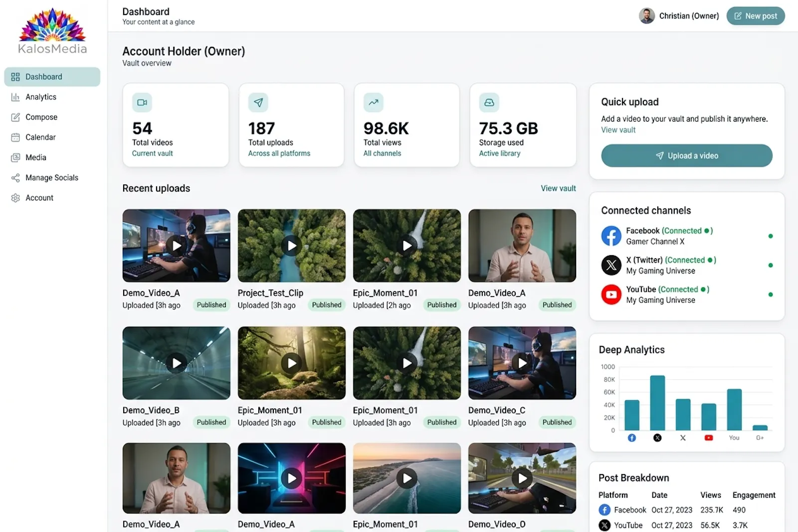Screen dimensions: 798x532
Task: Click green status dot on YouTube row
Action: (x=771, y=295)
